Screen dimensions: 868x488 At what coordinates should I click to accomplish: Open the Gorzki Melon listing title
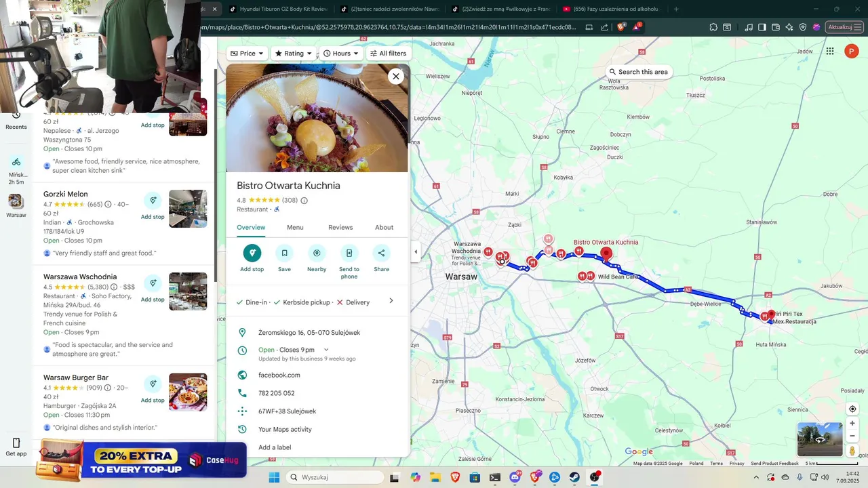click(x=66, y=194)
